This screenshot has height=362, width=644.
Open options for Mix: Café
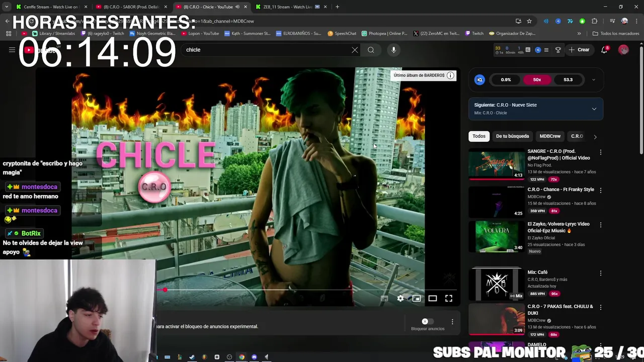coord(600,273)
